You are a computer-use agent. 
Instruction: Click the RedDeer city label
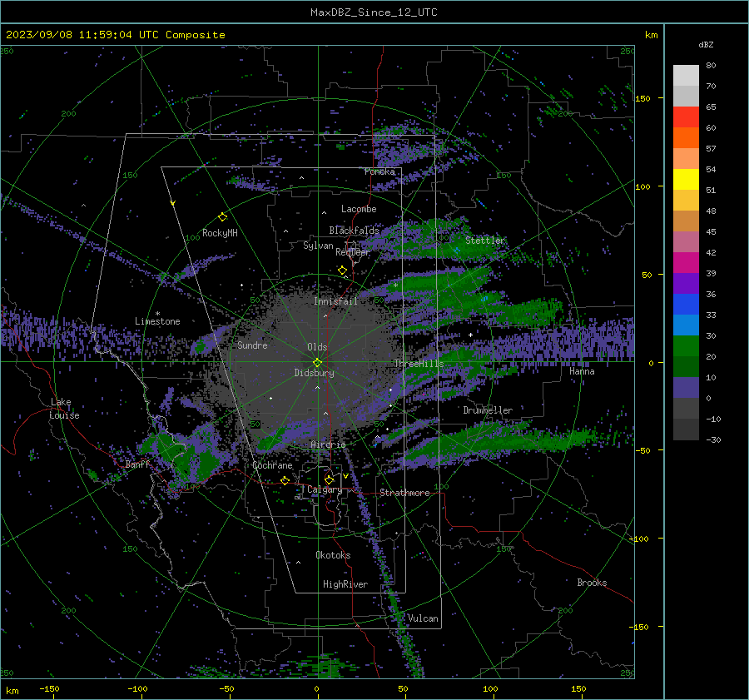click(x=353, y=252)
